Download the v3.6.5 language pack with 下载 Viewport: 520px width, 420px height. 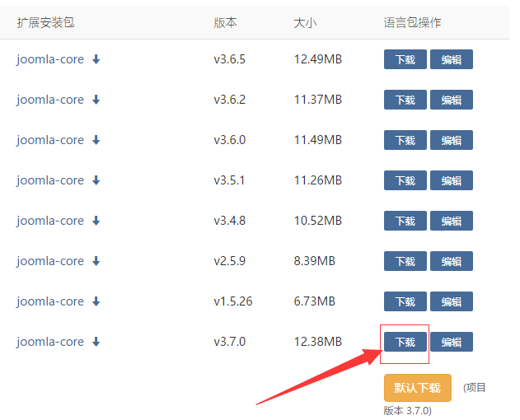click(x=405, y=59)
